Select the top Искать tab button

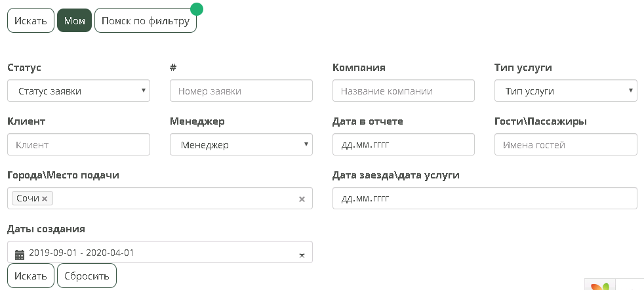coord(31,20)
